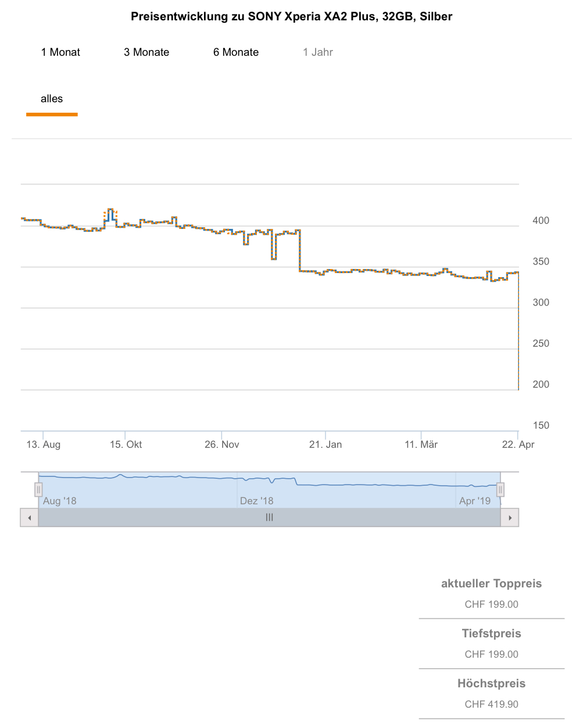Click the navigator scroll left arrow
The height and width of the screenshot is (728, 576).
point(29,518)
